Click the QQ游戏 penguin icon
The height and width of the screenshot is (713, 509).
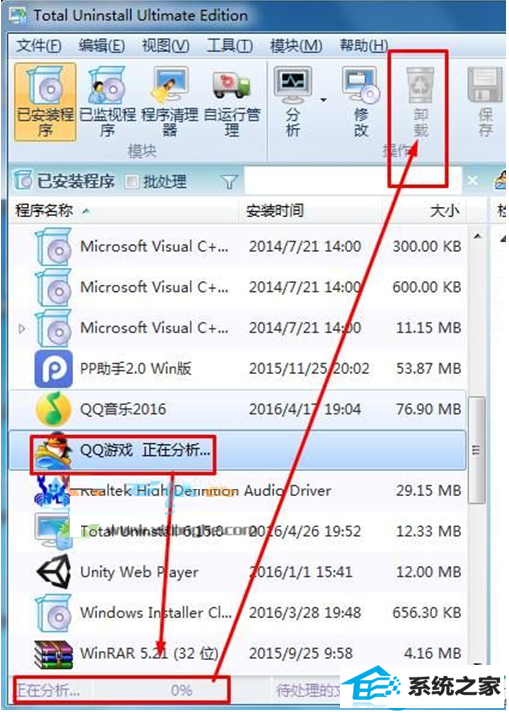pyautogui.click(x=54, y=450)
